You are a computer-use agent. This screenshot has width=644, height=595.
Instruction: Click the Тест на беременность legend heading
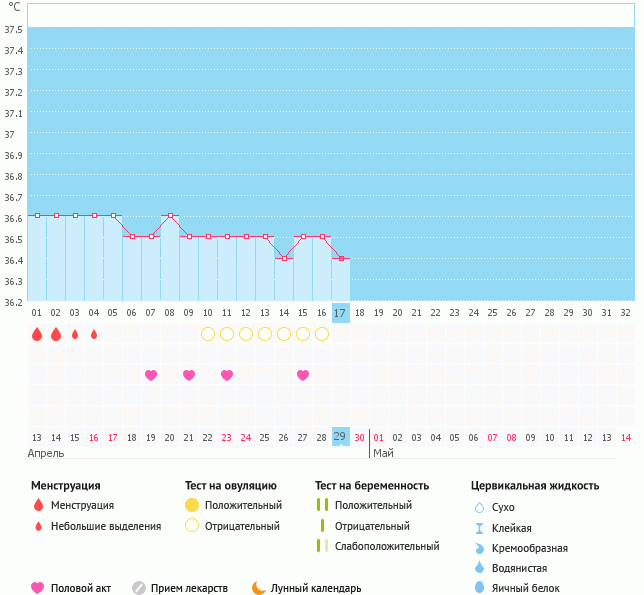[372, 485]
